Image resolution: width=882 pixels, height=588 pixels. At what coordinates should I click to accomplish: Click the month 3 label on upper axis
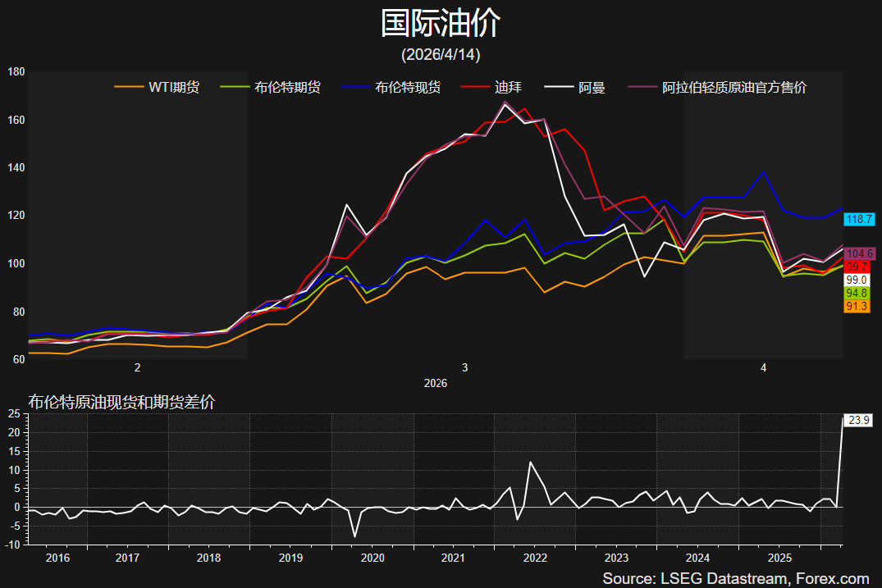pos(465,368)
